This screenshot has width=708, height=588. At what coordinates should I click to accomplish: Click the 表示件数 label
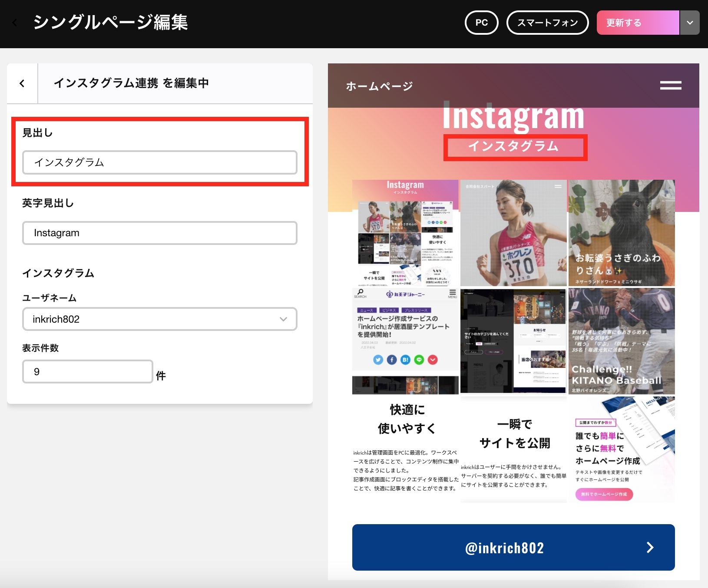coord(40,348)
